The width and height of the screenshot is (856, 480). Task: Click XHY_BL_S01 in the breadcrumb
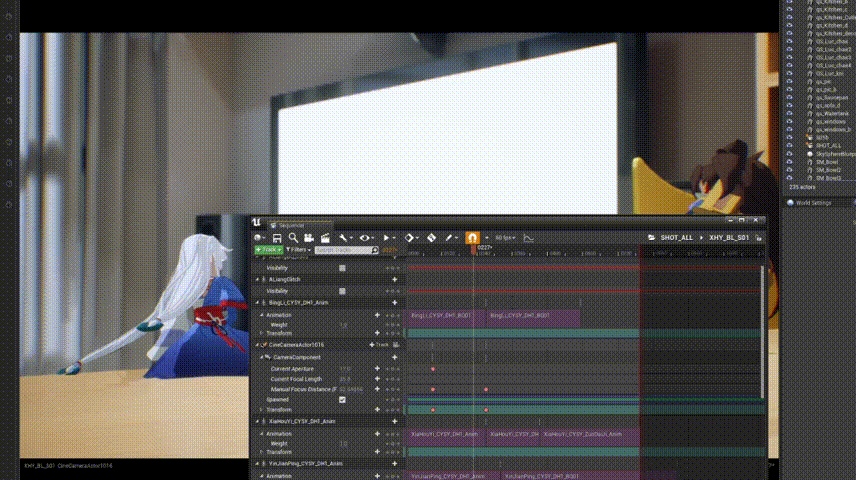click(x=729, y=238)
